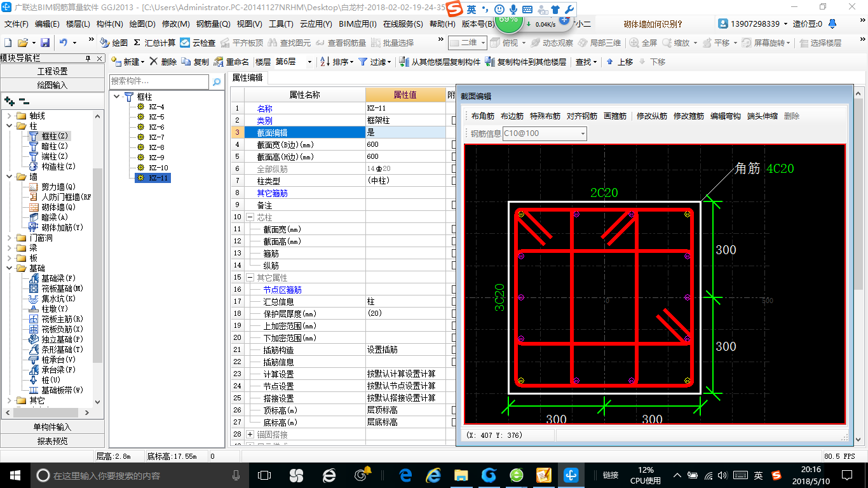Toggle checkbox in 底标高 row
The height and width of the screenshot is (488, 868).
coord(455,422)
